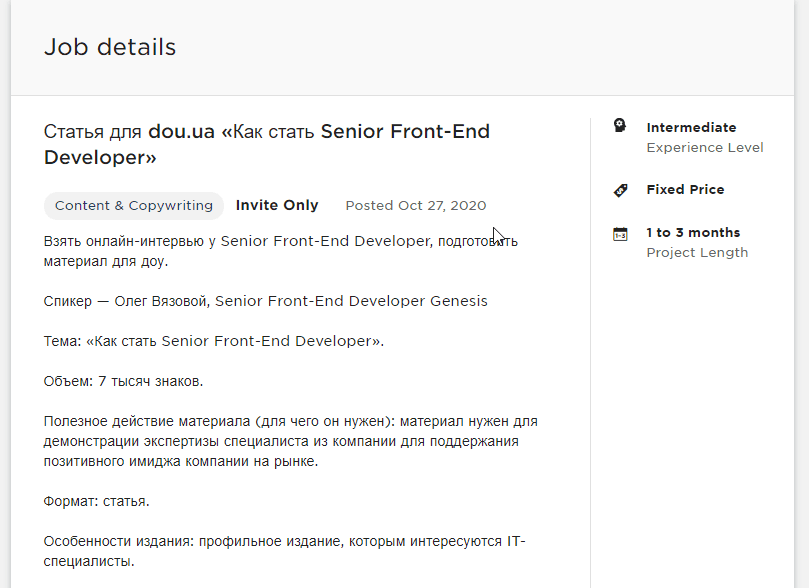Select the Content & Copywriting category tag
Screen dimensions: 809x588
134,206
